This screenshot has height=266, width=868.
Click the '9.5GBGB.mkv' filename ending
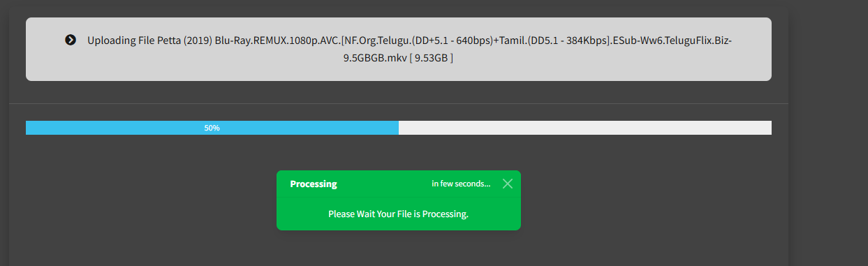pos(376,59)
